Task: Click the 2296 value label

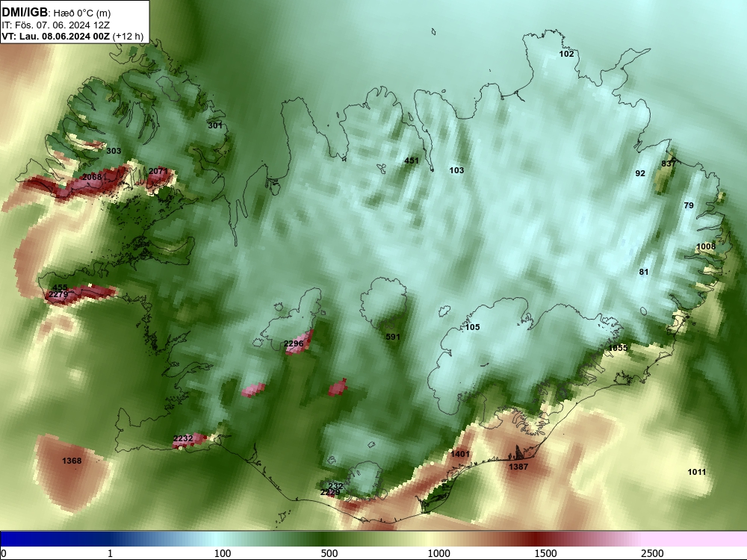Action: [294, 343]
